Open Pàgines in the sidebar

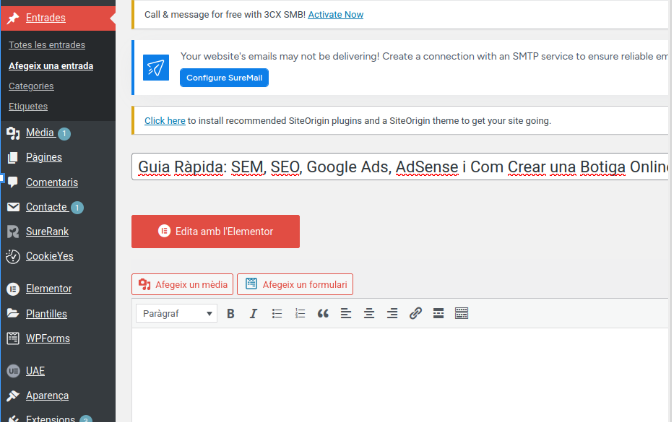44,157
